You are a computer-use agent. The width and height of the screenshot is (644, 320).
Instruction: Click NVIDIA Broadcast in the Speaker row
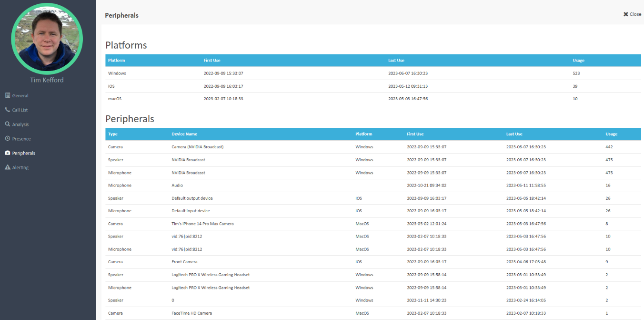[x=188, y=160]
